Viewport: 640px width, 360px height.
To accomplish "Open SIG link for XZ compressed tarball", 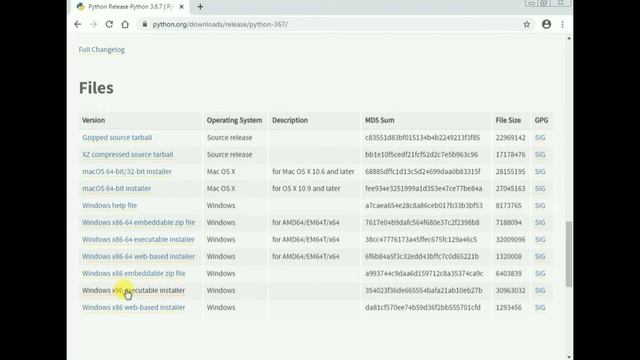I will click(540, 155).
